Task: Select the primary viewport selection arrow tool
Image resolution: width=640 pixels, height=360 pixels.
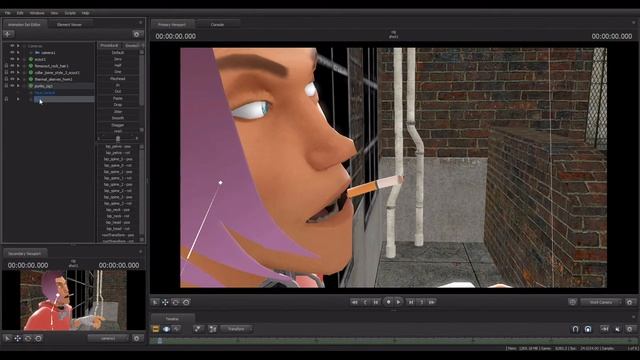Action: pos(155,302)
